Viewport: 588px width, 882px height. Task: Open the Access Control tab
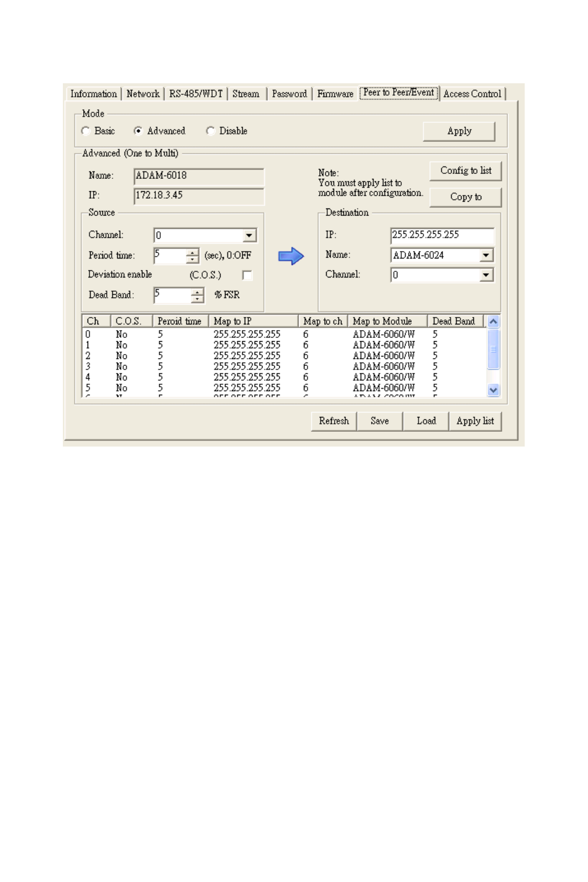click(473, 94)
